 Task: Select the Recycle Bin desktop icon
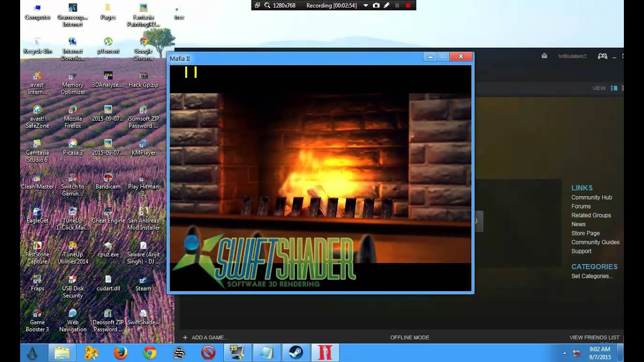pos(37,46)
